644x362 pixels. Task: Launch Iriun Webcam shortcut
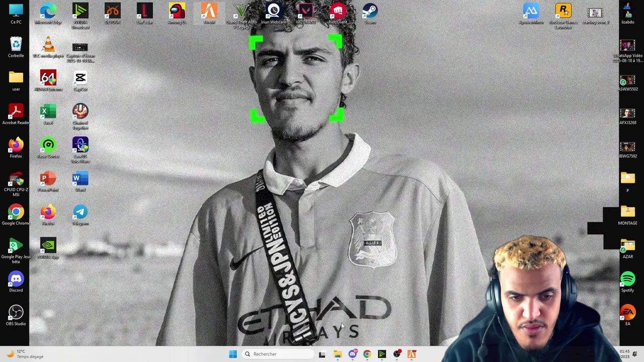pos(274,14)
